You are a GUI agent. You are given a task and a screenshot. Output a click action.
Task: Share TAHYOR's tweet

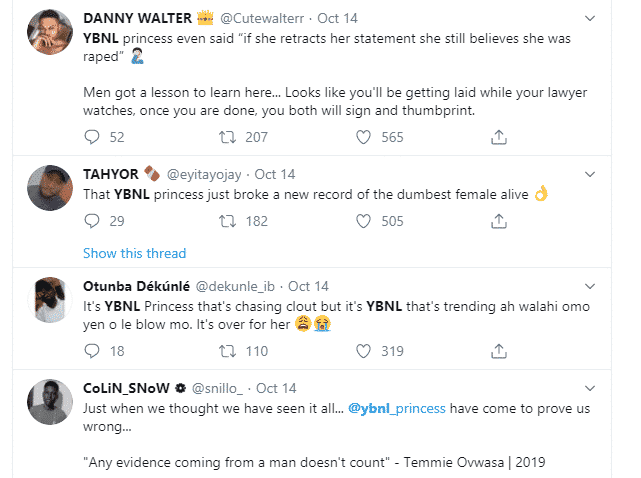coord(497,220)
